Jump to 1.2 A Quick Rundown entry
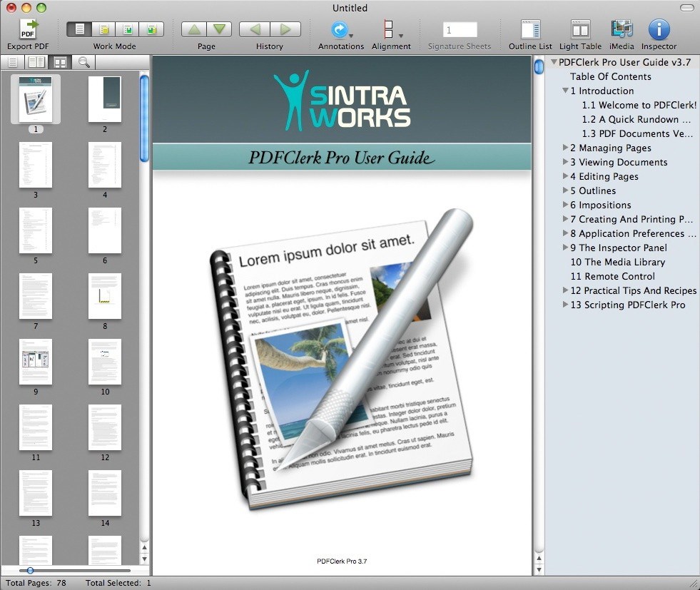Viewport: 700px width, 590px height. pos(636,119)
